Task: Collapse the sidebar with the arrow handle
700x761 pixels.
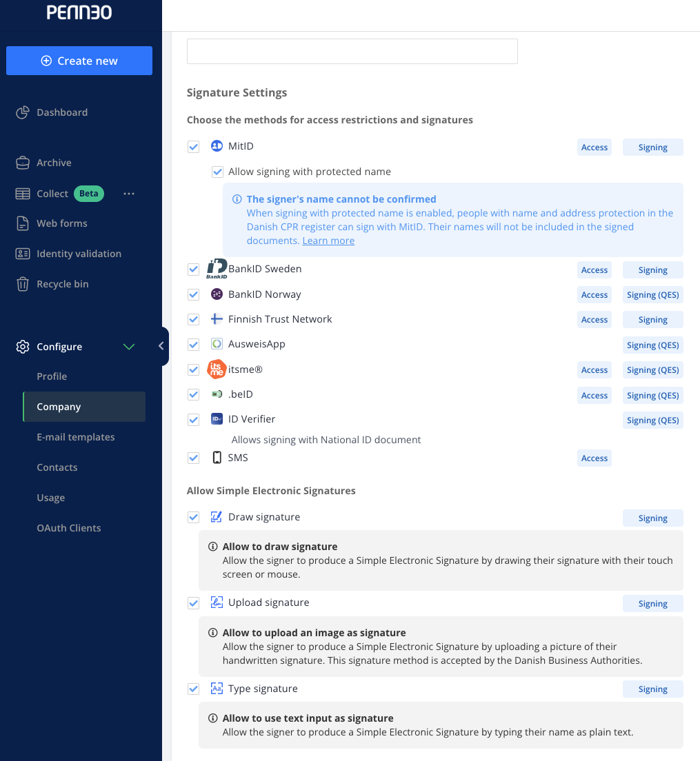Action: [x=161, y=346]
